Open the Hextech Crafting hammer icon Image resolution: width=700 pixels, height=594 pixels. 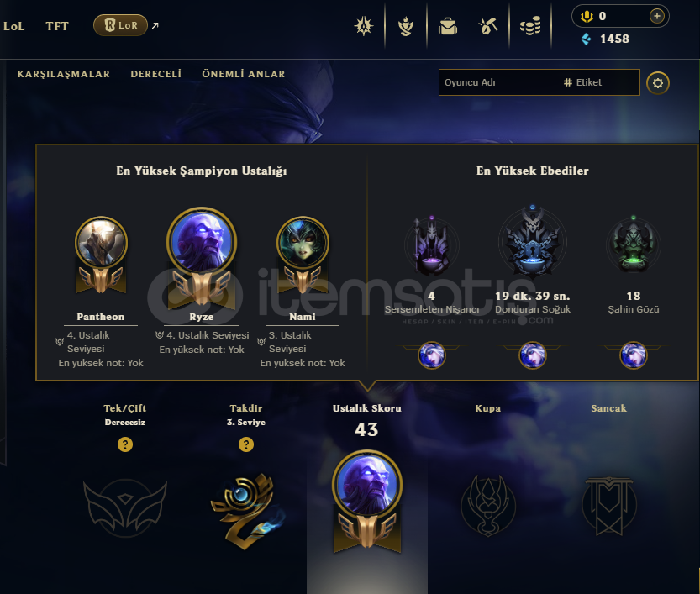(488, 26)
